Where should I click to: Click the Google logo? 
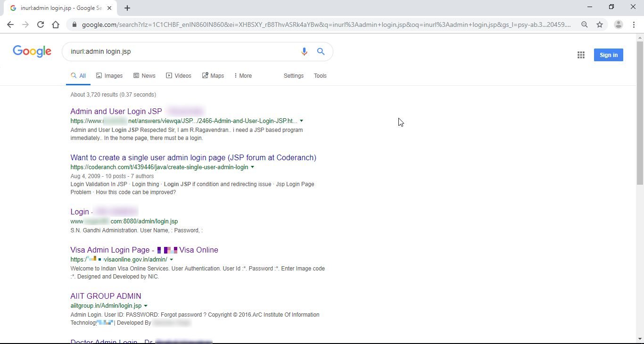coord(32,51)
